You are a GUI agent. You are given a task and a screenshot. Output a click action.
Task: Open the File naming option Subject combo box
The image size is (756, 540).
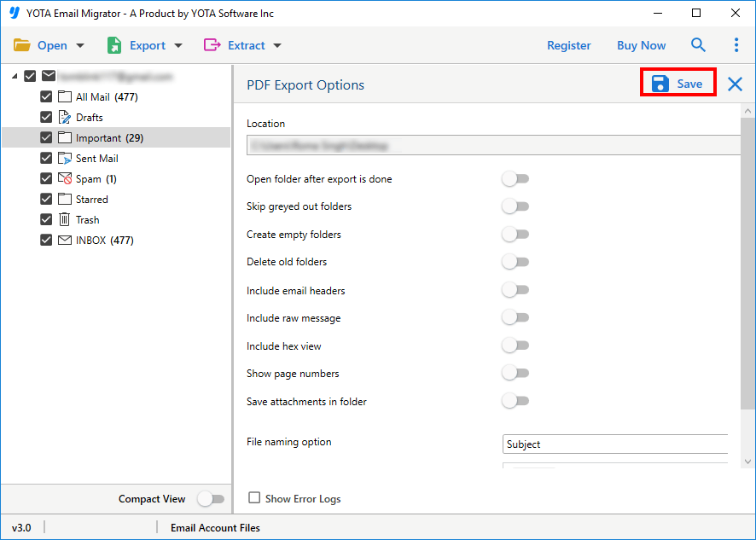(x=615, y=444)
